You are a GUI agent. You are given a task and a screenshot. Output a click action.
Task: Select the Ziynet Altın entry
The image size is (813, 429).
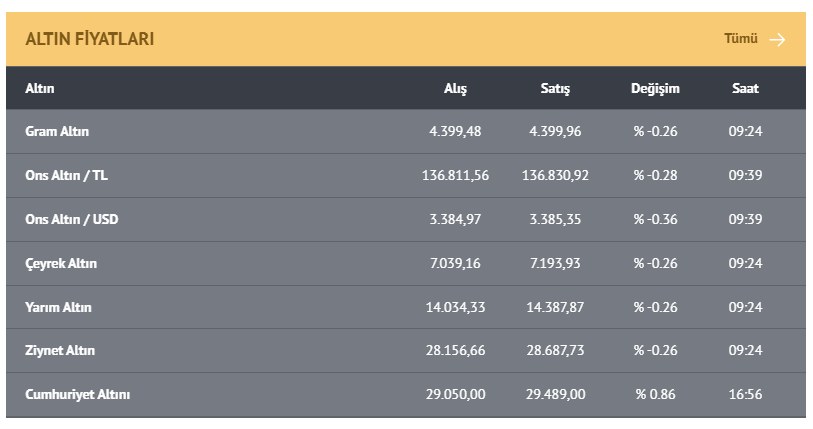(x=60, y=350)
